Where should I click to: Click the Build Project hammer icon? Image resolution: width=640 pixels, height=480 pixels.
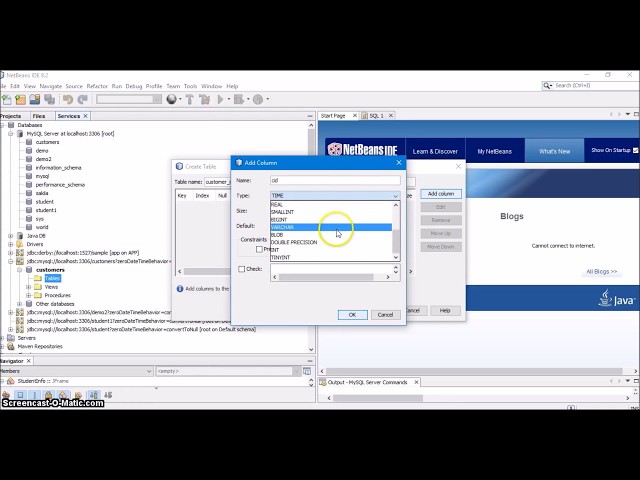point(189,99)
